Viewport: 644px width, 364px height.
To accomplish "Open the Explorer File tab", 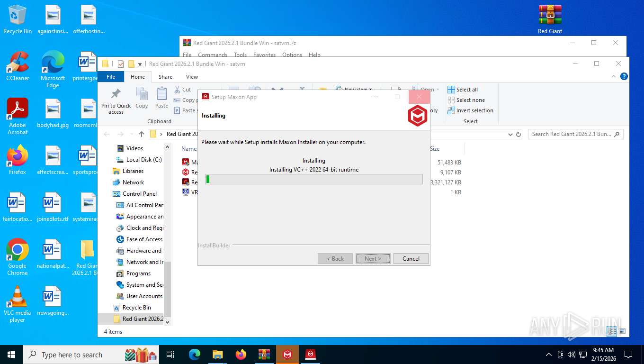I will [x=110, y=76].
